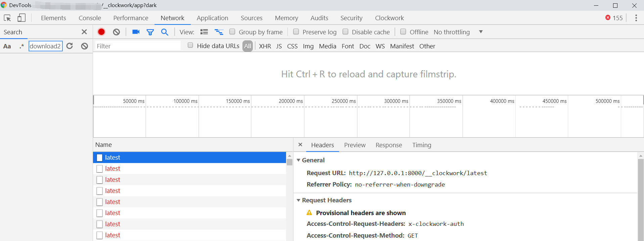Filter requests by Manifest
This screenshot has height=241, width=644.
[x=402, y=46]
